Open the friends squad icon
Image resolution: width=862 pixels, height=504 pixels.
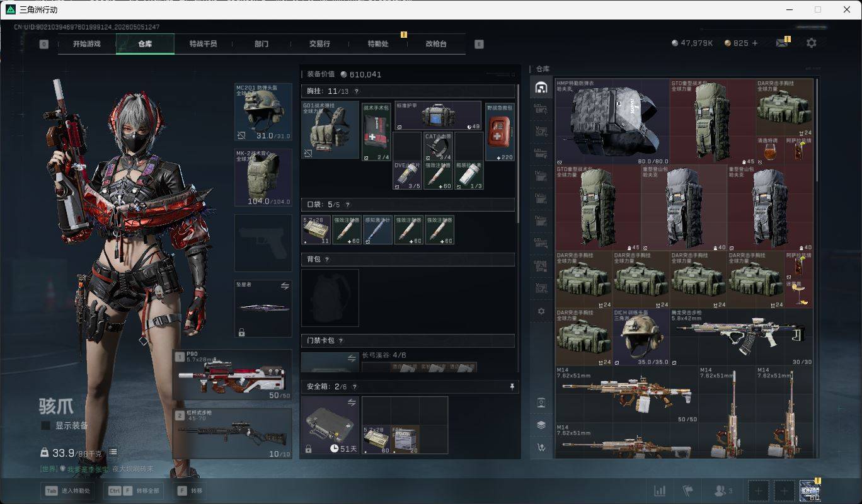coord(722,491)
